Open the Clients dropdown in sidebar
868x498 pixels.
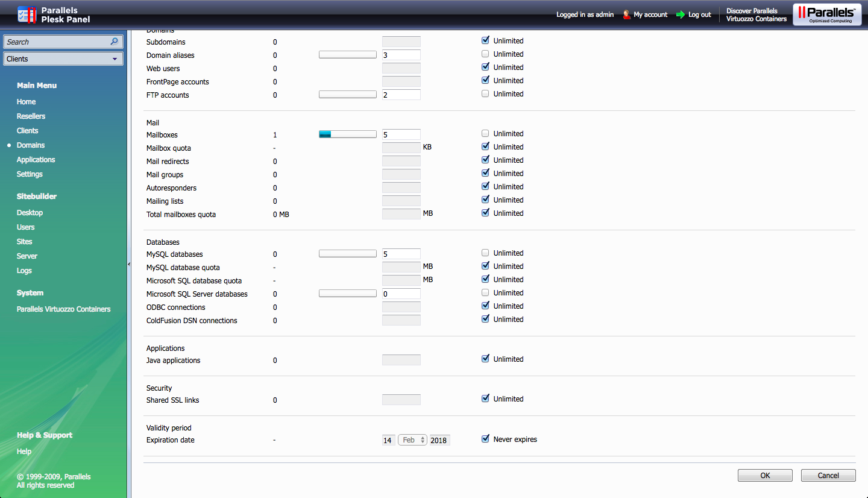63,58
